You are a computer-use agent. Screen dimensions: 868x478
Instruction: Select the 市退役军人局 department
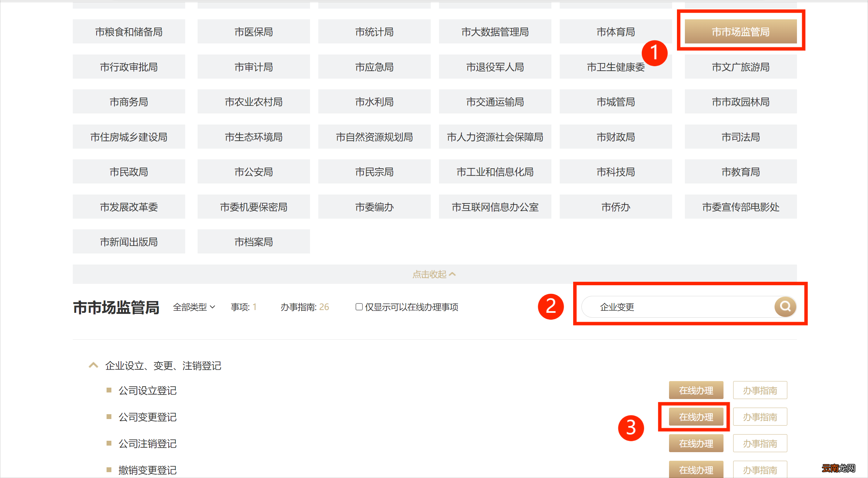495,67
